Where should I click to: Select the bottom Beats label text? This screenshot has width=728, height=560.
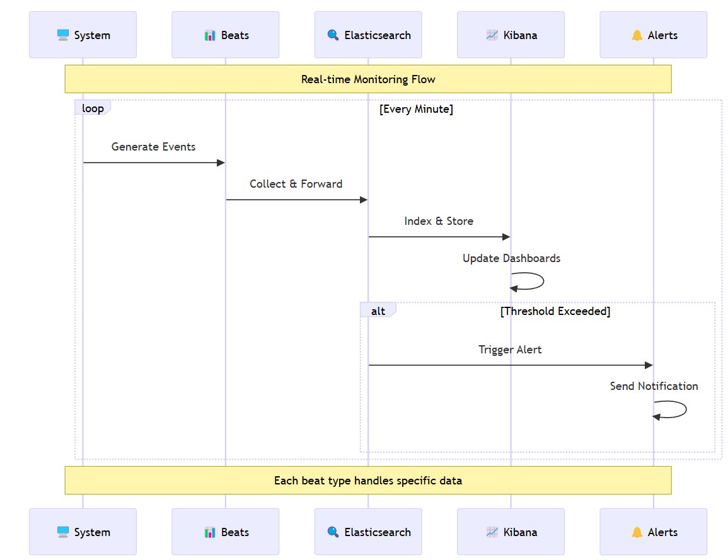click(x=235, y=532)
